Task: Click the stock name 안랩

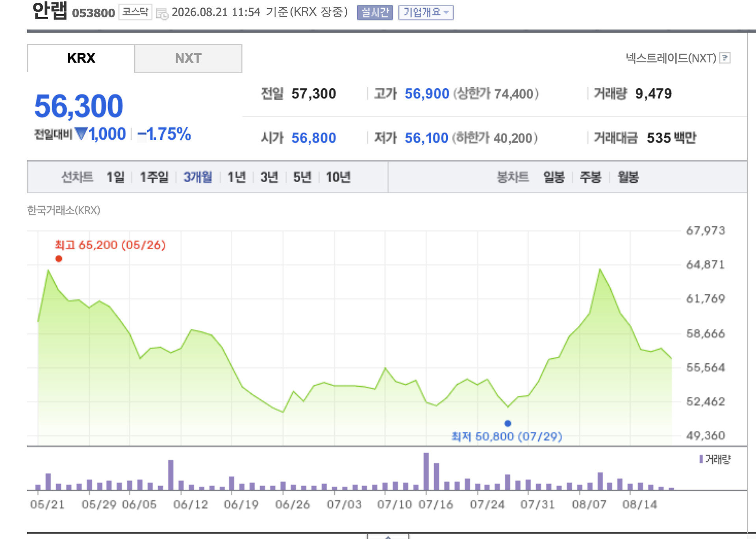Action: (x=50, y=11)
